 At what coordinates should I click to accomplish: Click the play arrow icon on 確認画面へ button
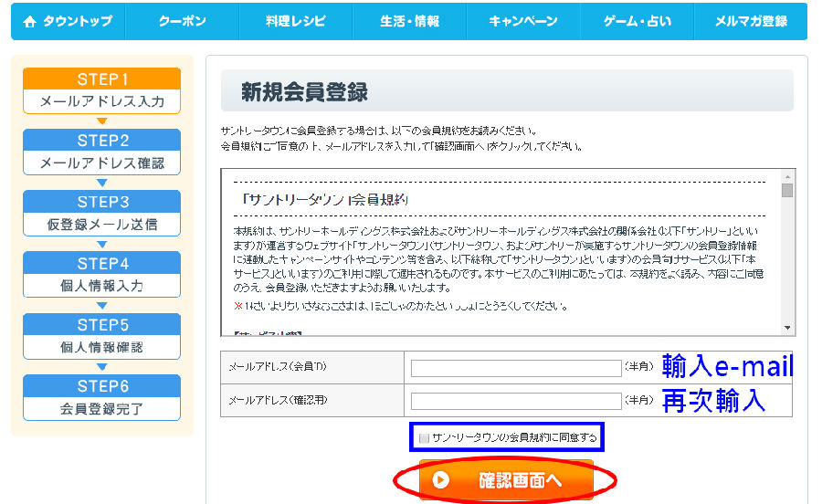[440, 480]
